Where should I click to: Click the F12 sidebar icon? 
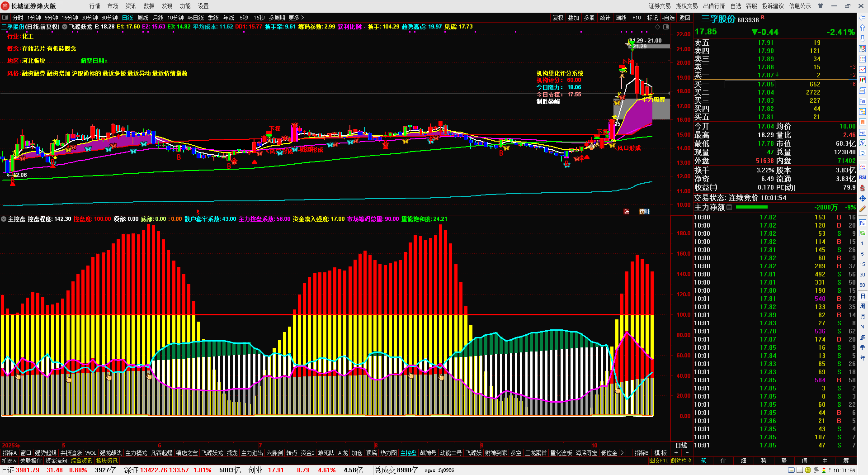tap(863, 133)
